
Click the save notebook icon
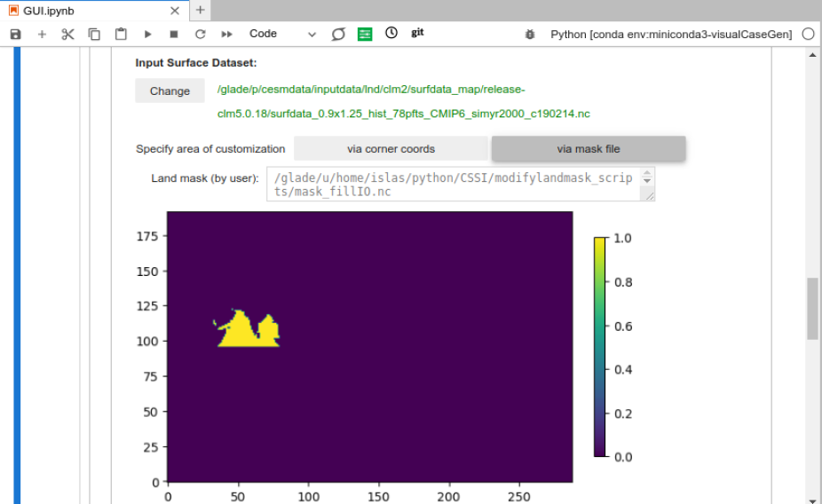[15, 34]
